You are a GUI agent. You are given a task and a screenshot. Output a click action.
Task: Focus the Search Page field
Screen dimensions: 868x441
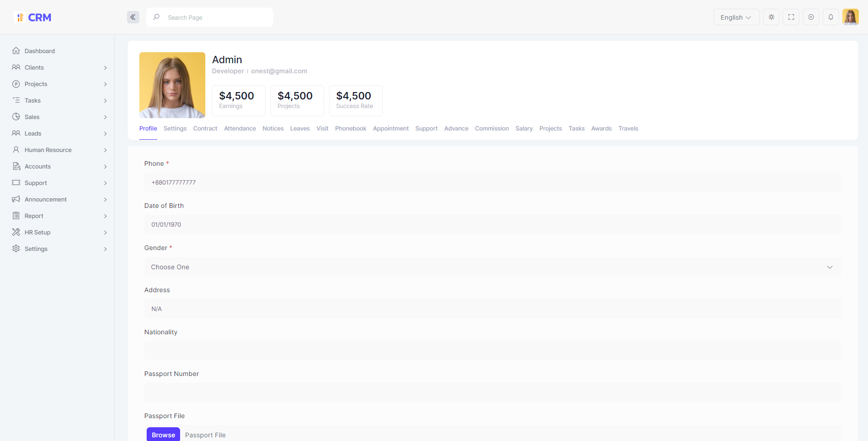click(215, 17)
